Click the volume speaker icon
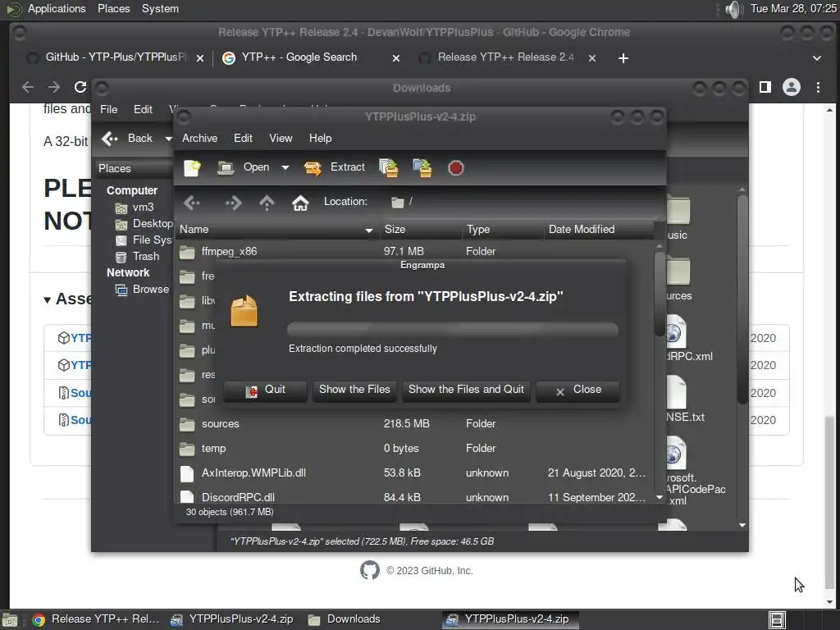Image resolution: width=840 pixels, height=630 pixels. (x=733, y=9)
